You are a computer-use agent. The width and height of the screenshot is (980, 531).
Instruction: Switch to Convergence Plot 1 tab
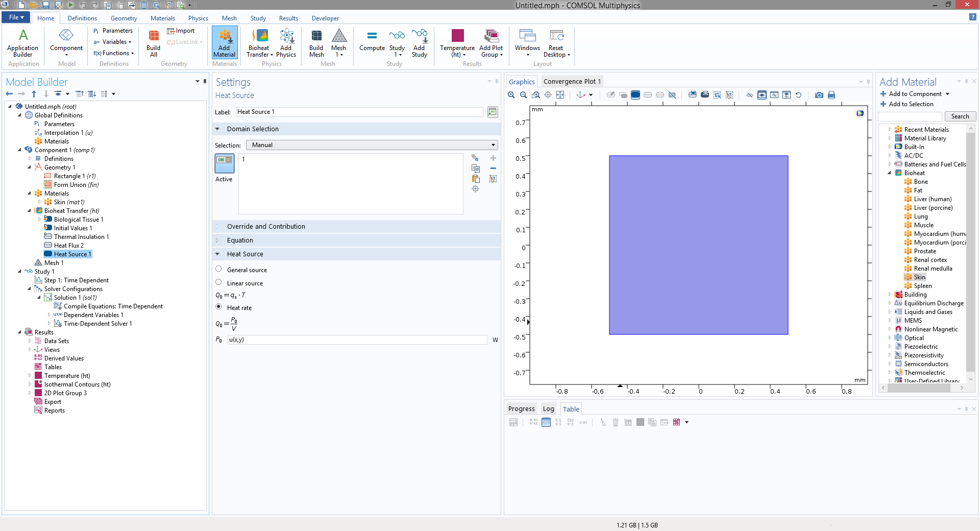pyautogui.click(x=572, y=82)
